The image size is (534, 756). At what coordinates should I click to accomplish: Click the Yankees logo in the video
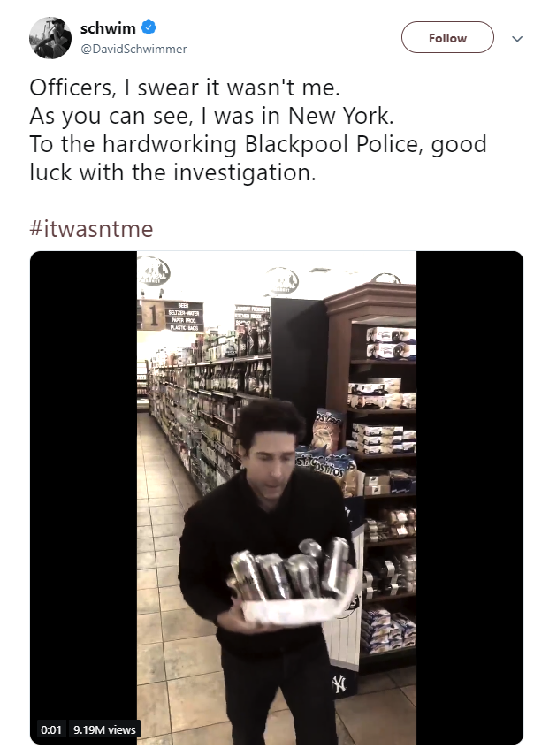(339, 683)
